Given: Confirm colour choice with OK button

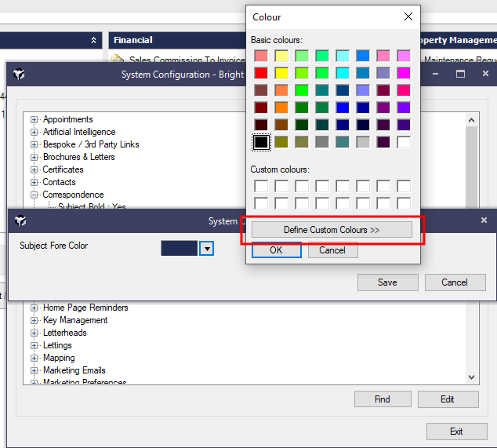Looking at the screenshot, I should click(x=276, y=250).
